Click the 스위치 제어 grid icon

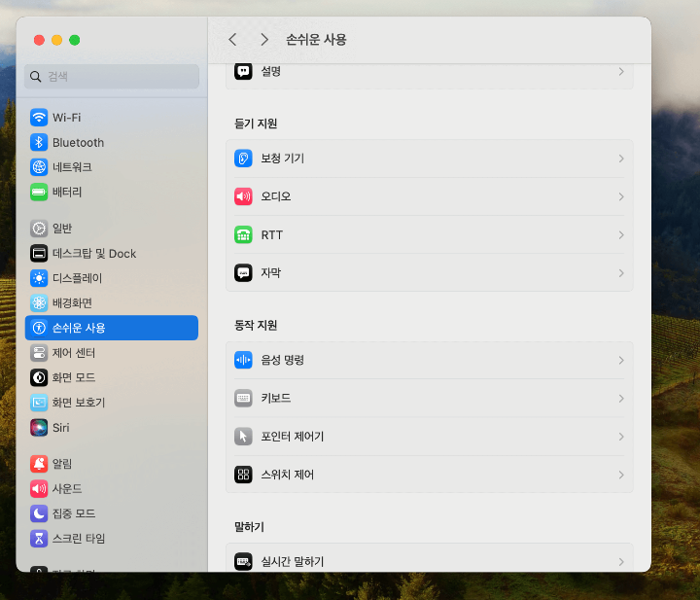tap(243, 475)
